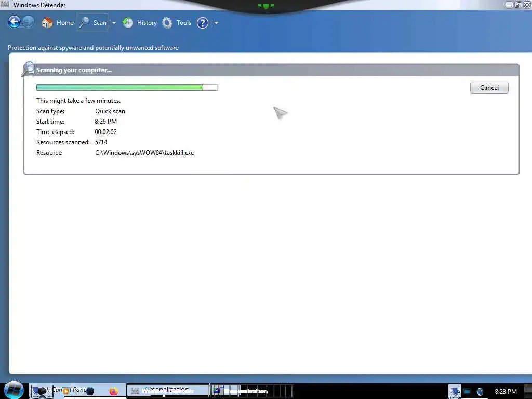This screenshot has width=532, height=399.
Task: Click the Windows Defender tray shield icon
Action: 454,392
